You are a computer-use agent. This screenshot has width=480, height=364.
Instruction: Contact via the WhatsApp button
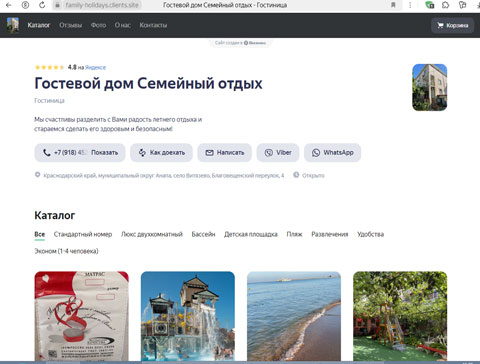point(332,153)
